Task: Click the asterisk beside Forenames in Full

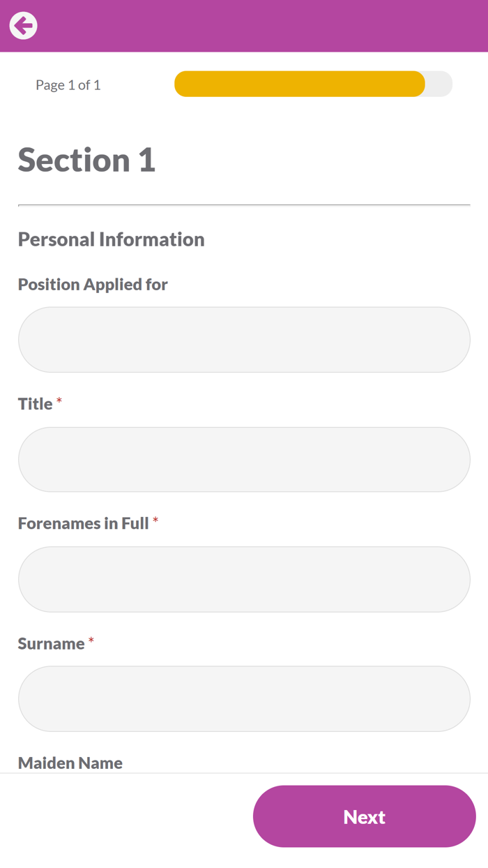Action: coord(155,521)
